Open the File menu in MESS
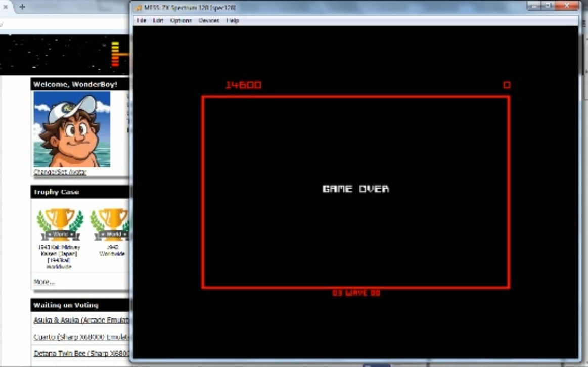 pyautogui.click(x=141, y=21)
